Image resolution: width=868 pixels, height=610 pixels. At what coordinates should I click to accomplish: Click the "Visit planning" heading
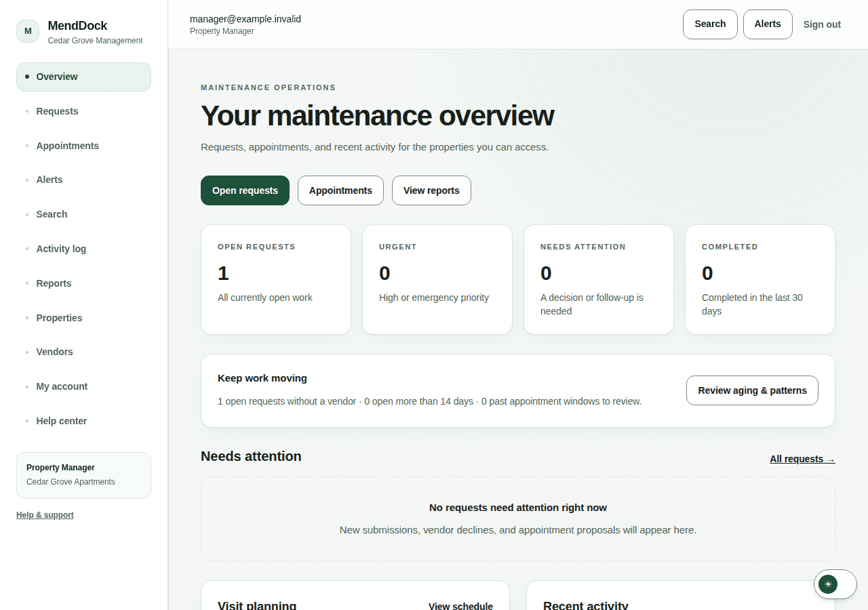tap(257, 605)
